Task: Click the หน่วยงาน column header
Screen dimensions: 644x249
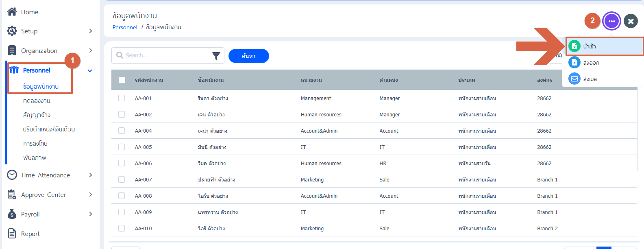Action: pyautogui.click(x=311, y=80)
